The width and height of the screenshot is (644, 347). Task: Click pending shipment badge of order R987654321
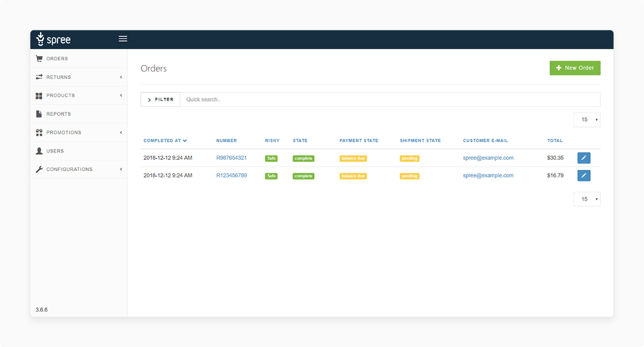click(x=410, y=158)
